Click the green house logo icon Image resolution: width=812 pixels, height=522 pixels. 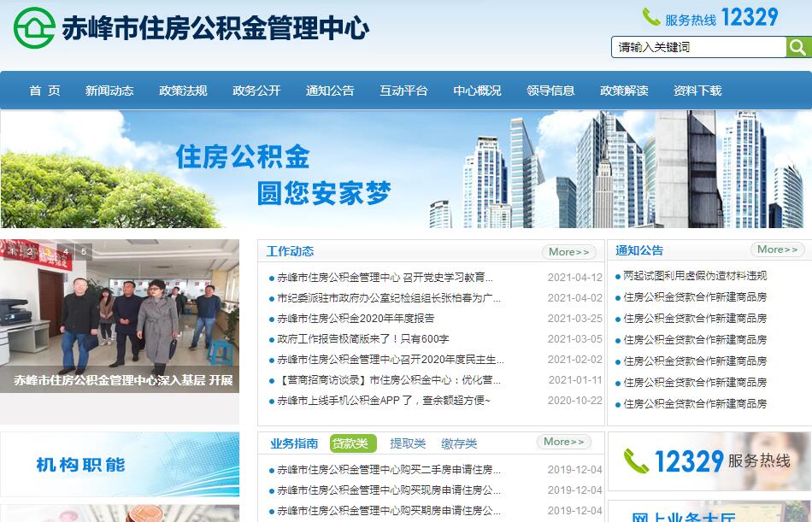(34, 28)
